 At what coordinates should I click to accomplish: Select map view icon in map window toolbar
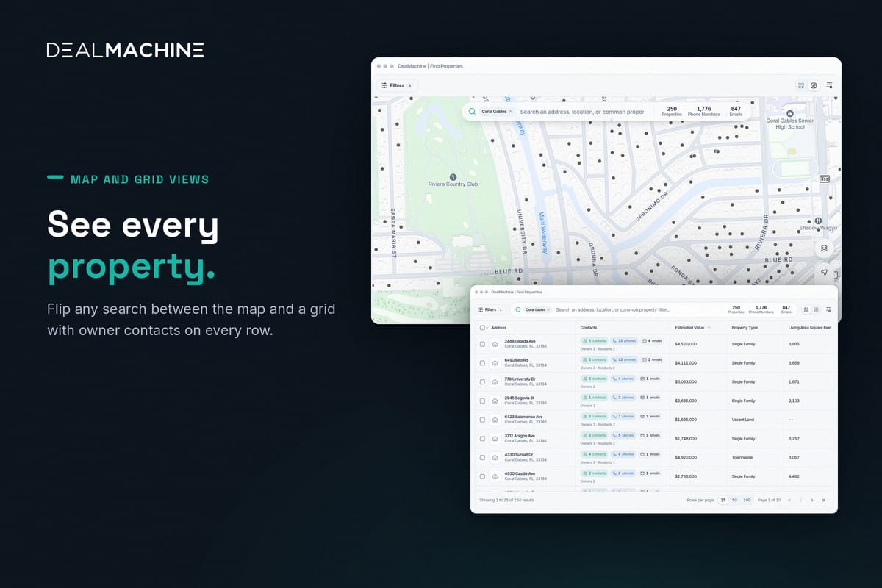(x=814, y=85)
